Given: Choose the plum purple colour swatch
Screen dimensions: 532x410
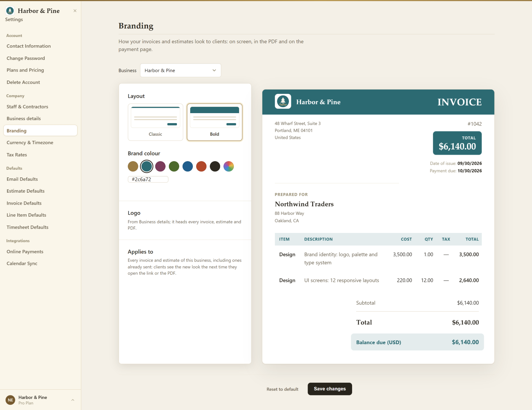Looking at the screenshot, I should point(160,166).
